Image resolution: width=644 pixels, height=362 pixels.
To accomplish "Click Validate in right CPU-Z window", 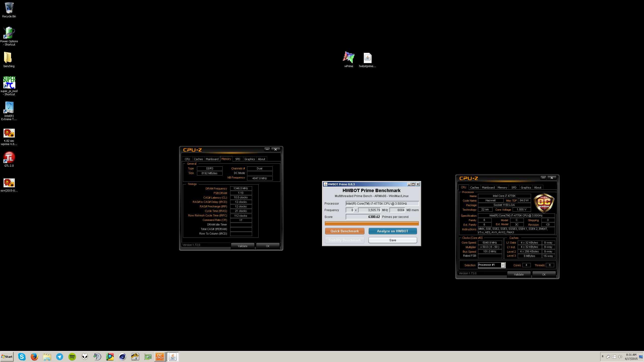I will click(519, 275).
